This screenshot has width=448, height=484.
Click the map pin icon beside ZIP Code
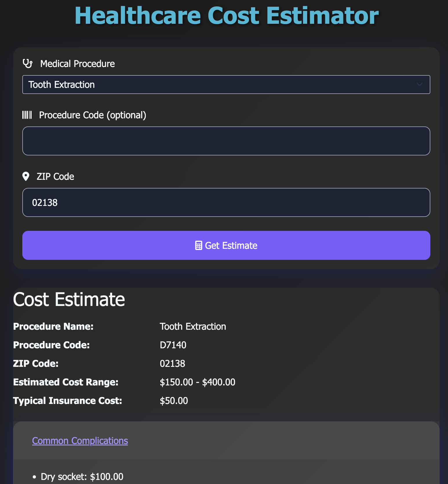26,176
